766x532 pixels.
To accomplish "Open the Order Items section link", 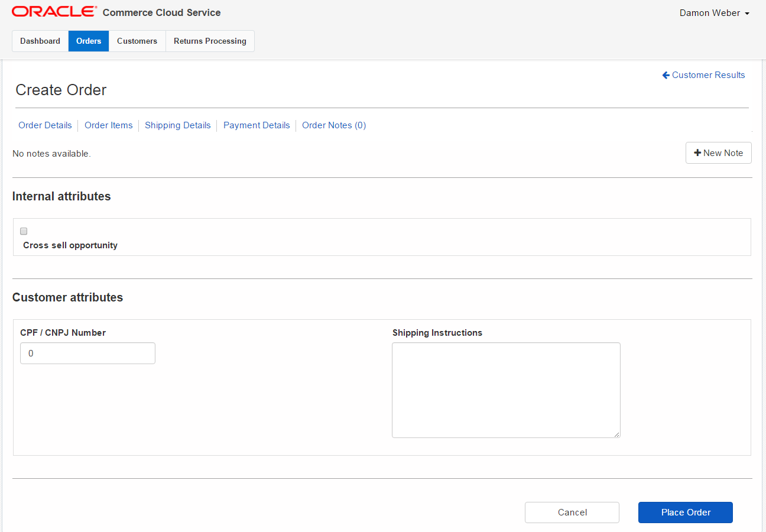I will point(109,125).
